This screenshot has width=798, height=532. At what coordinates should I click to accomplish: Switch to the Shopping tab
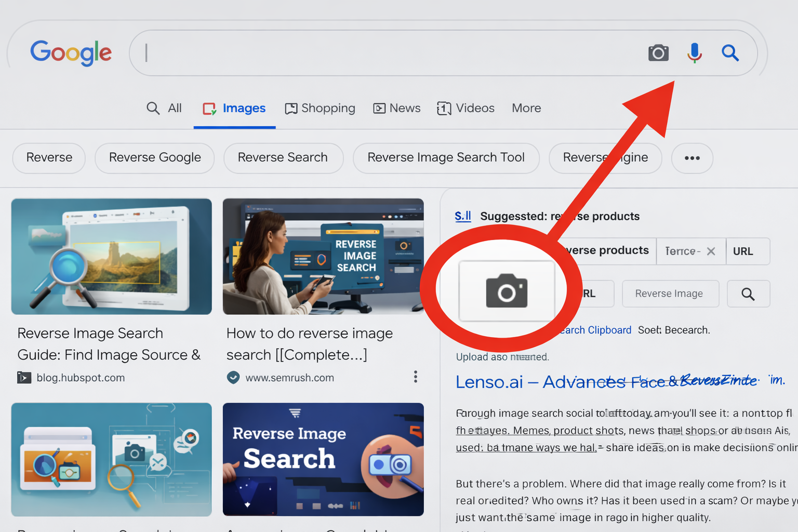[x=320, y=108]
